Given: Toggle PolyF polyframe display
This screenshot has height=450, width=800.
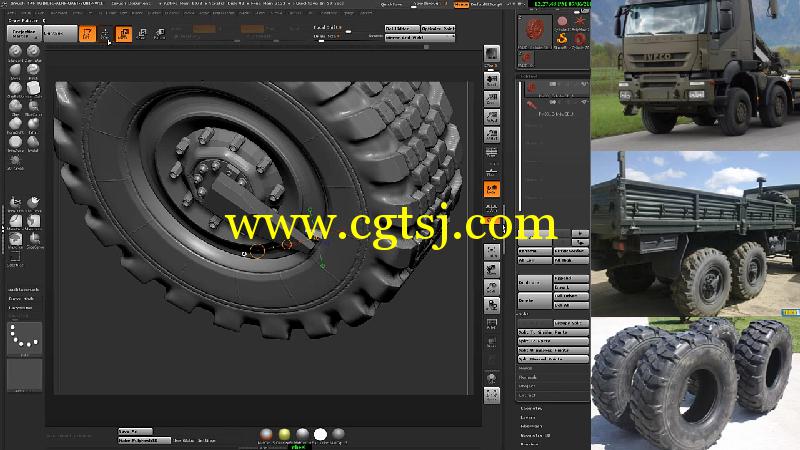Looking at the screenshot, I should (492, 324).
